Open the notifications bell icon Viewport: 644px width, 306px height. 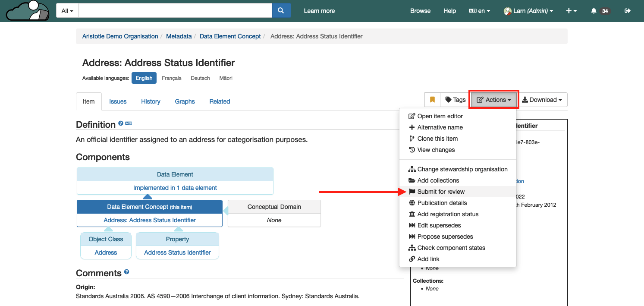(594, 11)
